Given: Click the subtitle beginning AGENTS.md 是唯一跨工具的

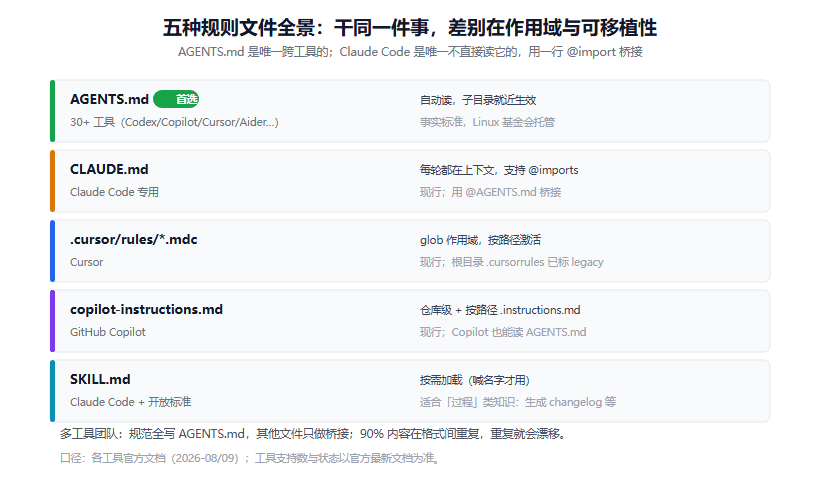Looking at the screenshot, I should tap(410, 52).
